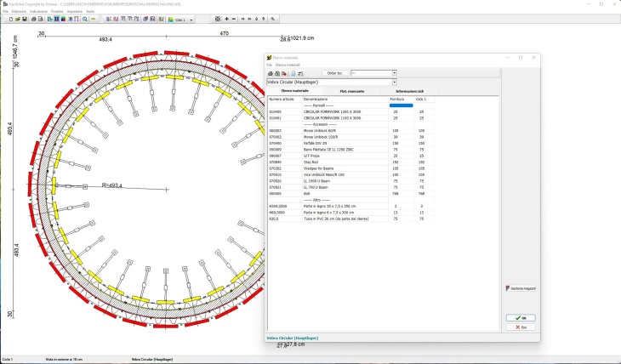Expand the Vebra Circular (Hauptlager) combo box
The height and width of the screenshot is (364, 621).
(x=395, y=82)
